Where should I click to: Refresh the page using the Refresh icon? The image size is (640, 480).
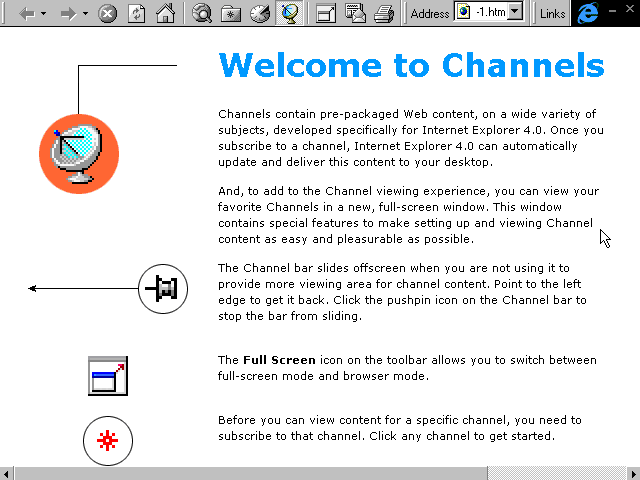[136, 13]
